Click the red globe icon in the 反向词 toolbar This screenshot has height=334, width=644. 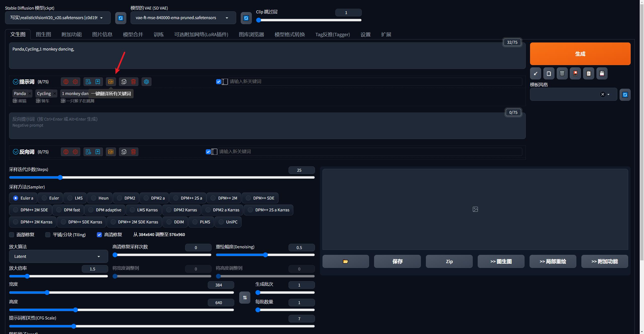(66, 152)
